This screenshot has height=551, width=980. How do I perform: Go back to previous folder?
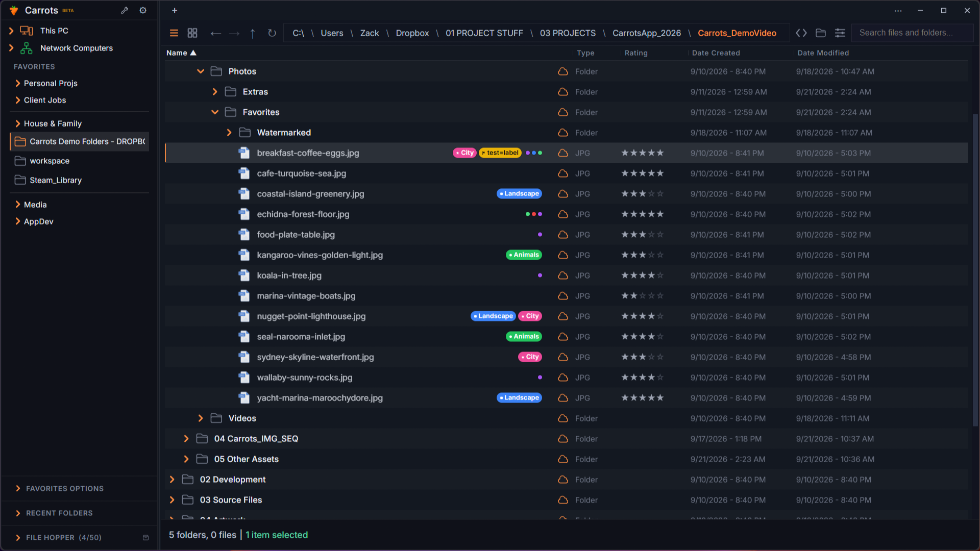216,33
